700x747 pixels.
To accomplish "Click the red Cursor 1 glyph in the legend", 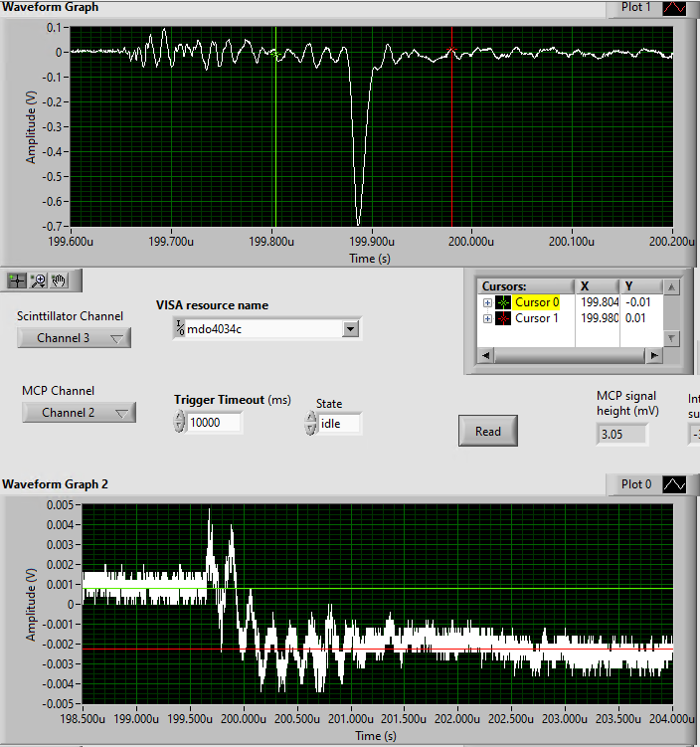I will pos(503,318).
